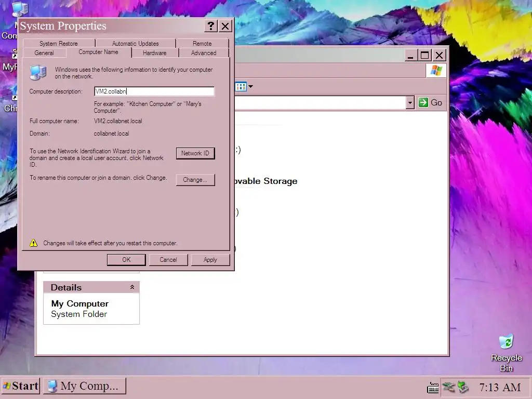Click the My Comp... taskbar button
532x399 pixels.
85,386
